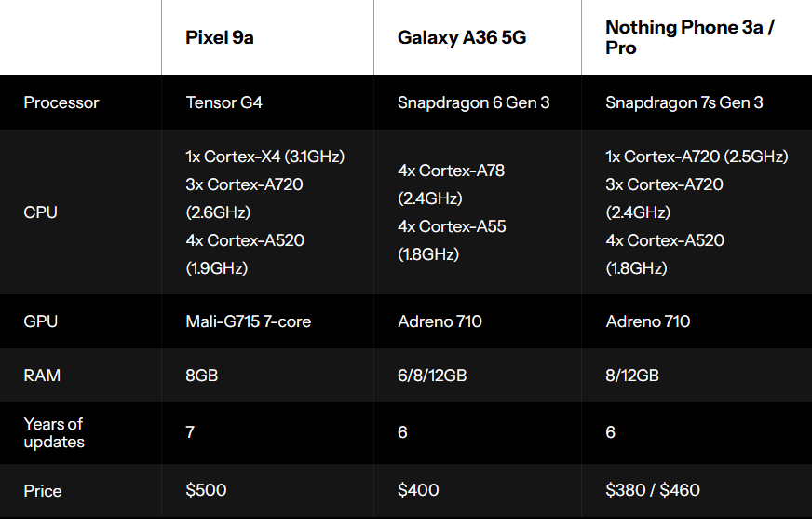Click the 1x Cortex-A720 (2.5GHz) text
Screen dimensions: 812x519
(697, 157)
